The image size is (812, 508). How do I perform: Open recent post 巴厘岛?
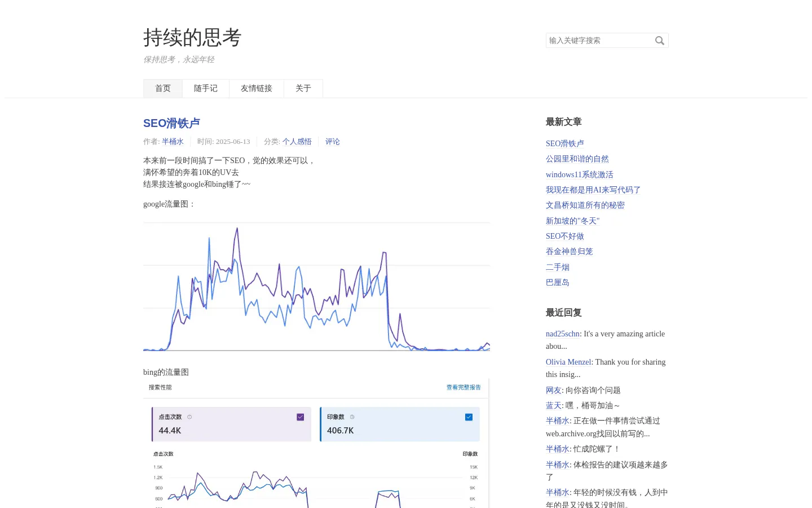(558, 282)
